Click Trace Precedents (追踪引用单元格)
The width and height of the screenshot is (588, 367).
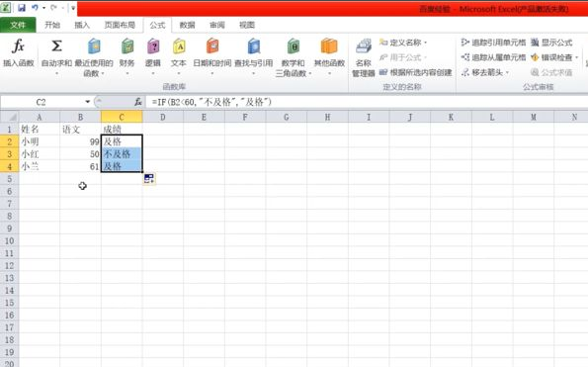(x=493, y=43)
